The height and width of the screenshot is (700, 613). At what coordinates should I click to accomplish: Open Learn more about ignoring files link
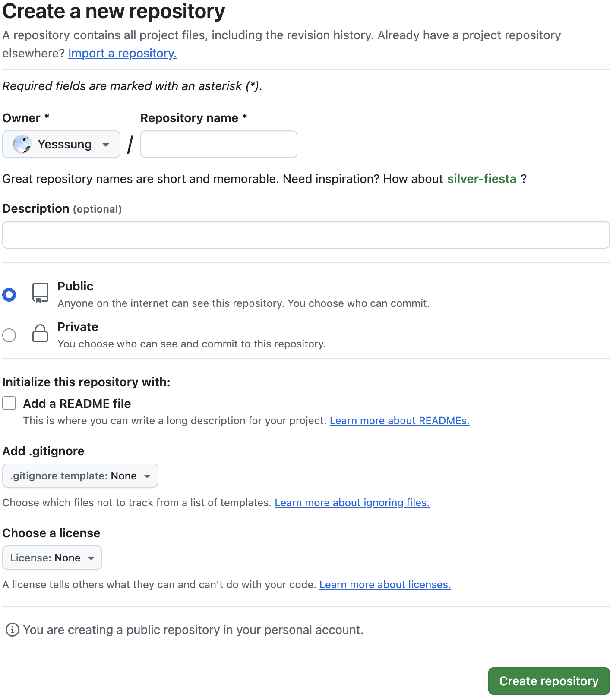pyautogui.click(x=352, y=503)
